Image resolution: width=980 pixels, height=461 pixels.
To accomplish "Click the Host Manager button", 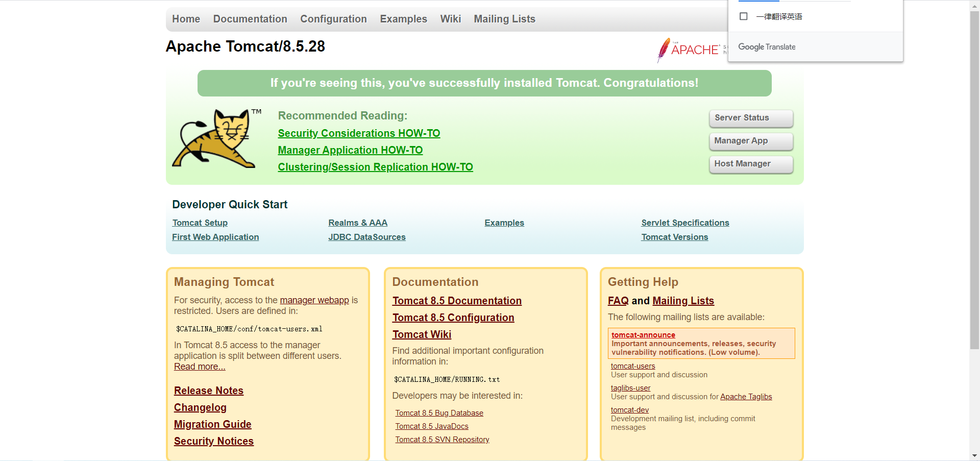I will click(751, 164).
